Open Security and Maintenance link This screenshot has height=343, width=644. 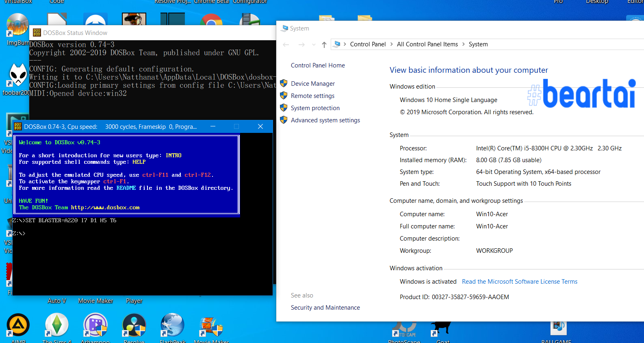pyautogui.click(x=325, y=308)
